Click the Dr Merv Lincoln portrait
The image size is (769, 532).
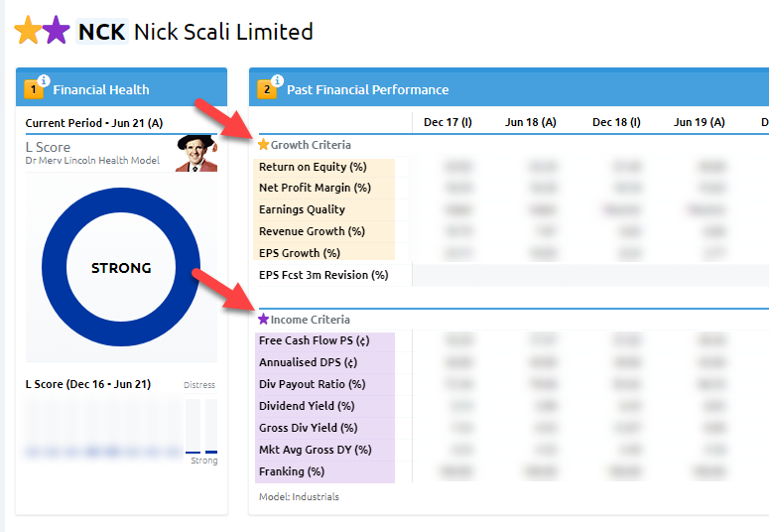pos(196,153)
